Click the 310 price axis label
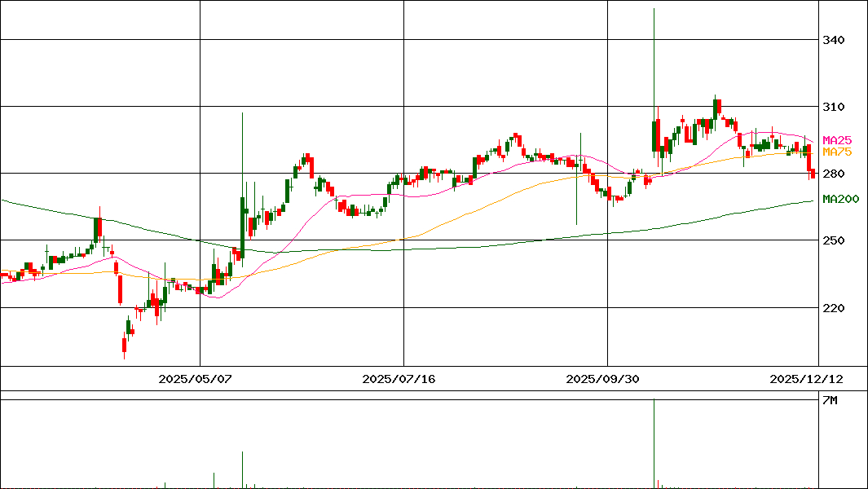This screenshot has height=489, width=868. (834, 107)
